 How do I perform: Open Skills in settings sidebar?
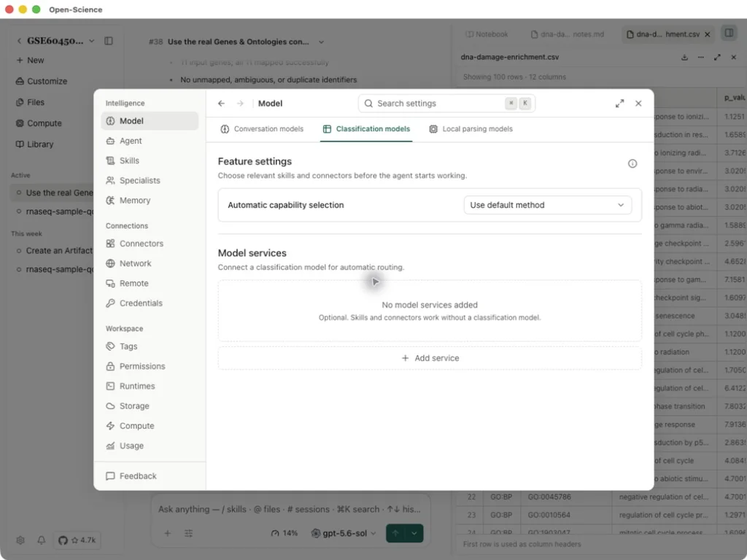(150, 160)
